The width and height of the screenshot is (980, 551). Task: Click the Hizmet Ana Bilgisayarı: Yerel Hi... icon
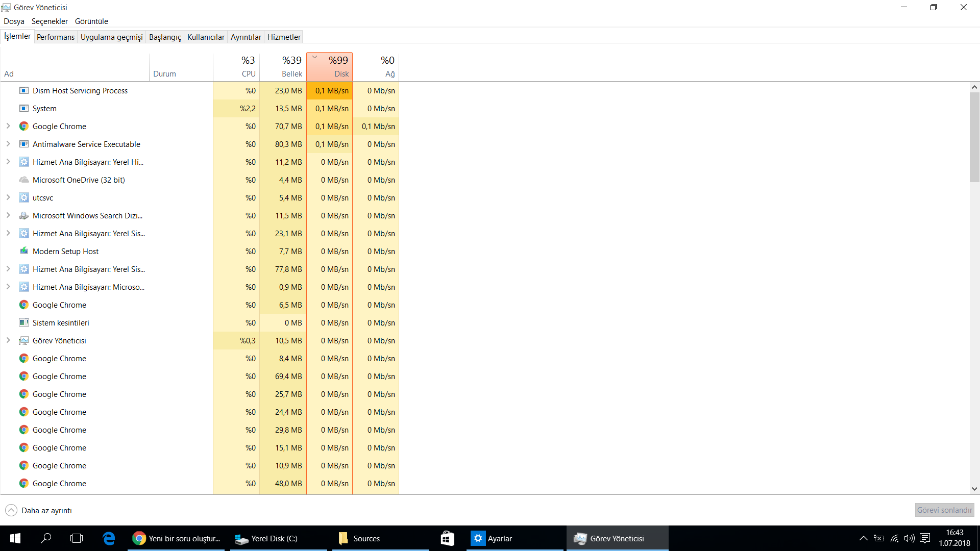pyautogui.click(x=23, y=162)
